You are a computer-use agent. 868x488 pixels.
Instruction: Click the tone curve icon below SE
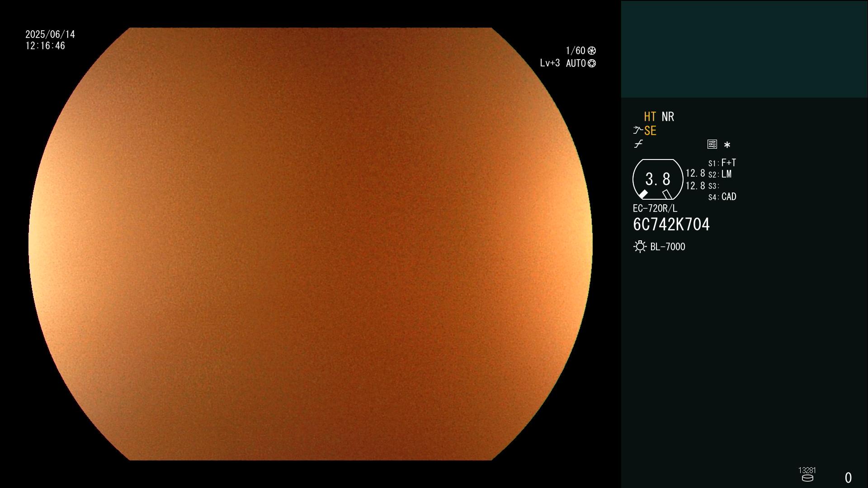(638, 144)
